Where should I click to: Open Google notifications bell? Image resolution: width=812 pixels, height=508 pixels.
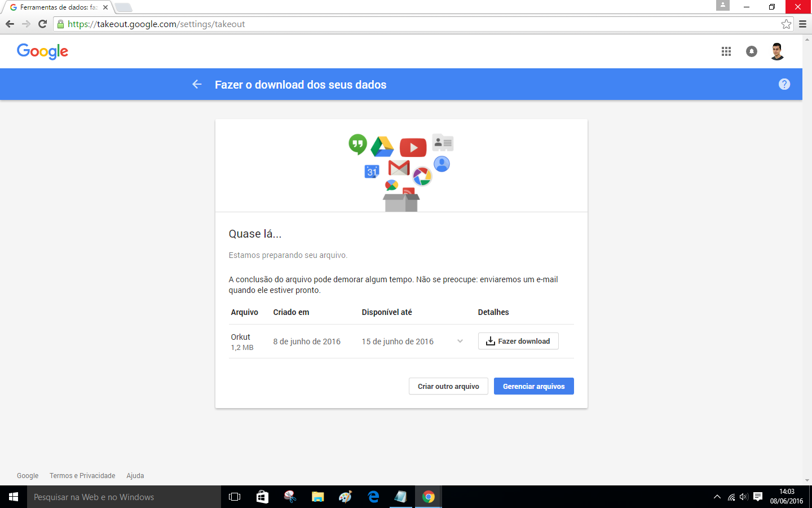[x=752, y=51]
